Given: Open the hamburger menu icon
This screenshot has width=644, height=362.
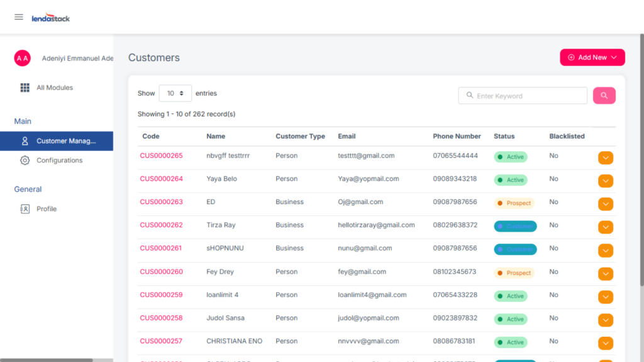Looking at the screenshot, I should (19, 17).
